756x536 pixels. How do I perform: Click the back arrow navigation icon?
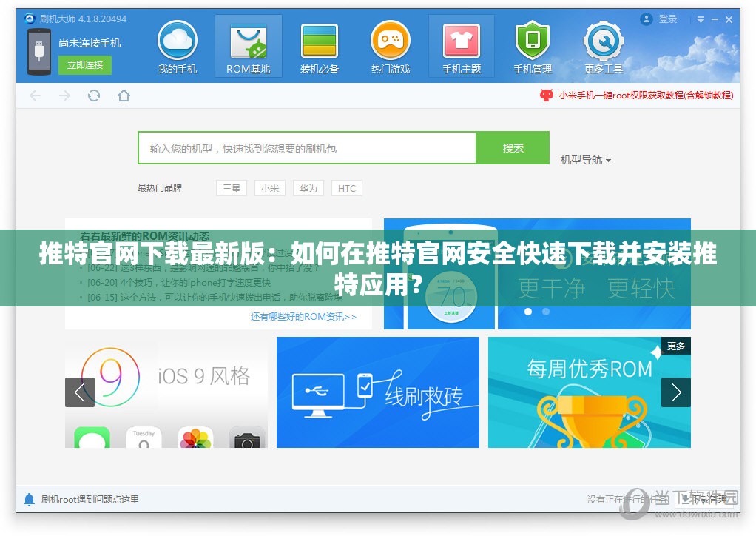(35, 96)
